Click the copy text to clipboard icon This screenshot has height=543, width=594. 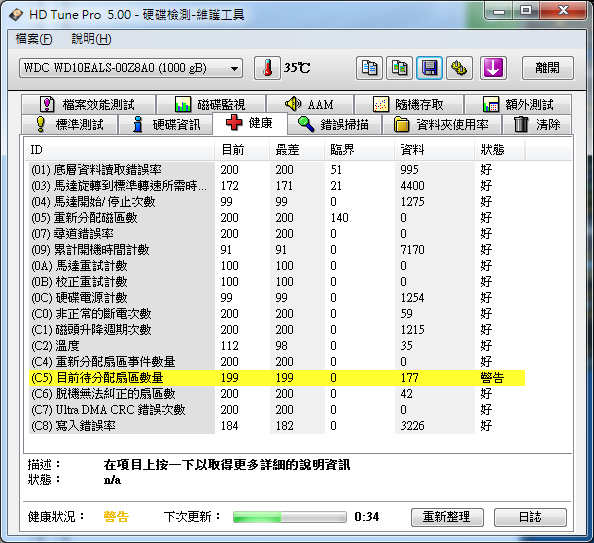pyautogui.click(x=369, y=68)
